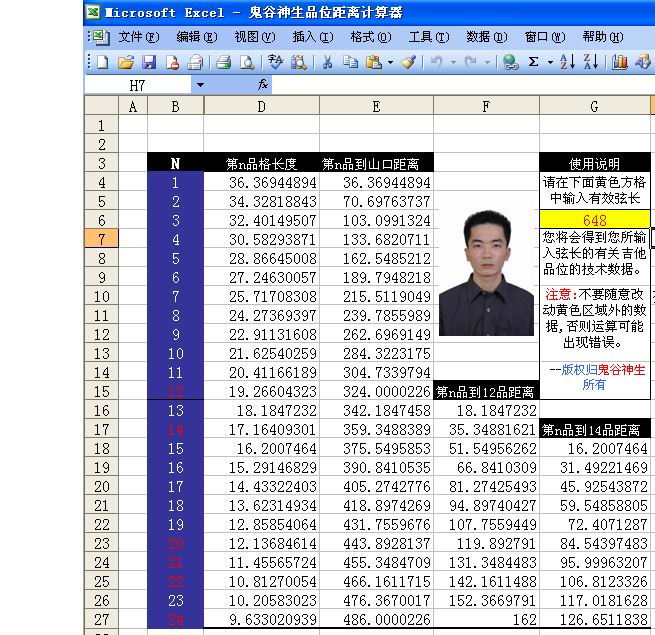Click the AutoSum sigma icon
Viewport: 655px width, 635px height.
pyautogui.click(x=534, y=62)
